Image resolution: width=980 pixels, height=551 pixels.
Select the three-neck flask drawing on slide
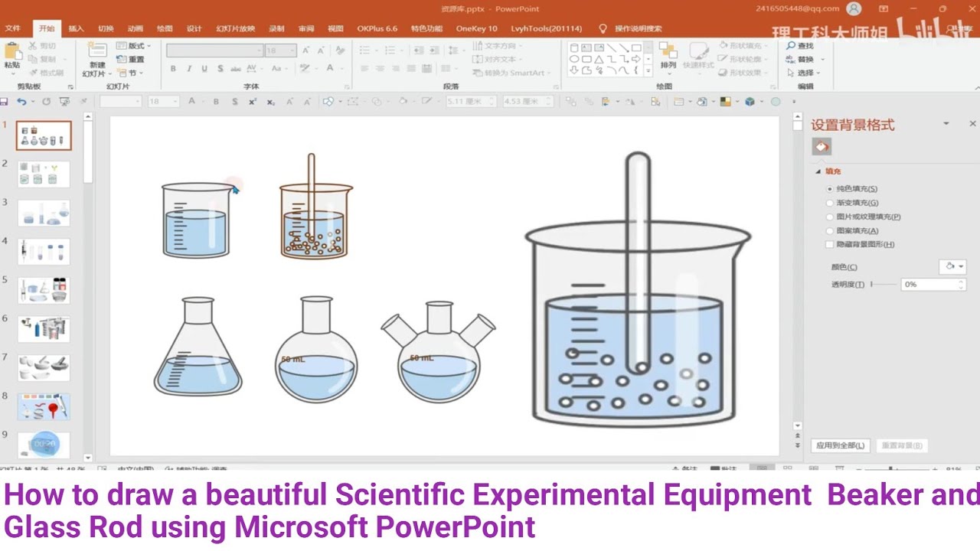click(x=439, y=350)
